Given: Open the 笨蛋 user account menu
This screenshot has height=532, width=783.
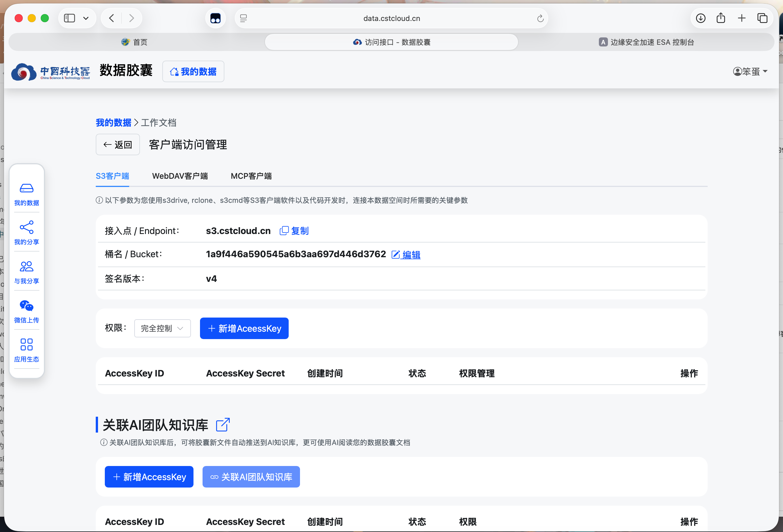Looking at the screenshot, I should click(x=750, y=71).
